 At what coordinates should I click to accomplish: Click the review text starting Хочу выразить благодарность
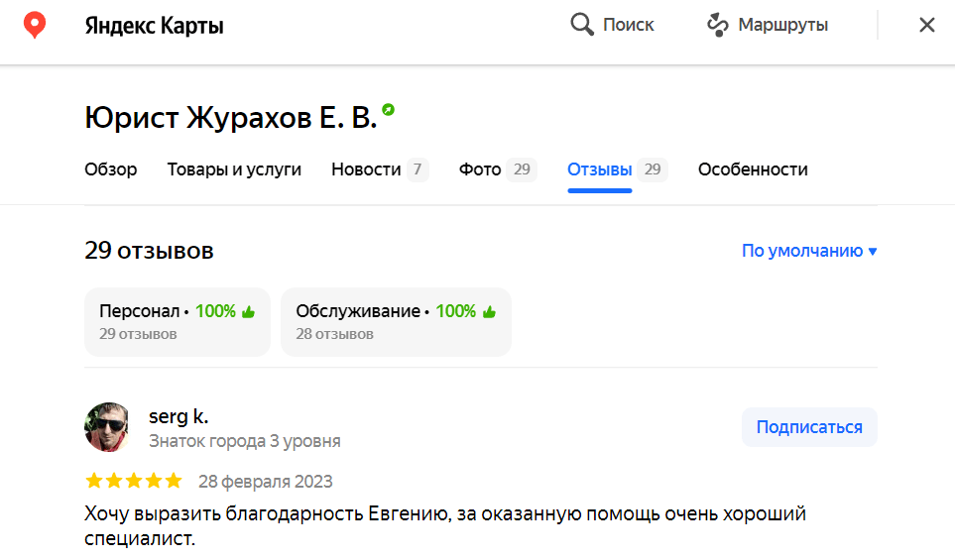click(445, 526)
